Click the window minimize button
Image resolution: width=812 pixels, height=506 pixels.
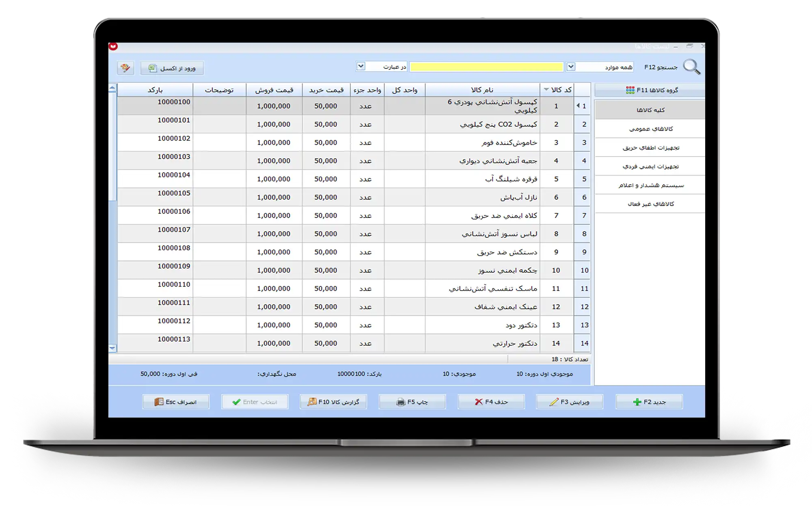click(x=676, y=47)
